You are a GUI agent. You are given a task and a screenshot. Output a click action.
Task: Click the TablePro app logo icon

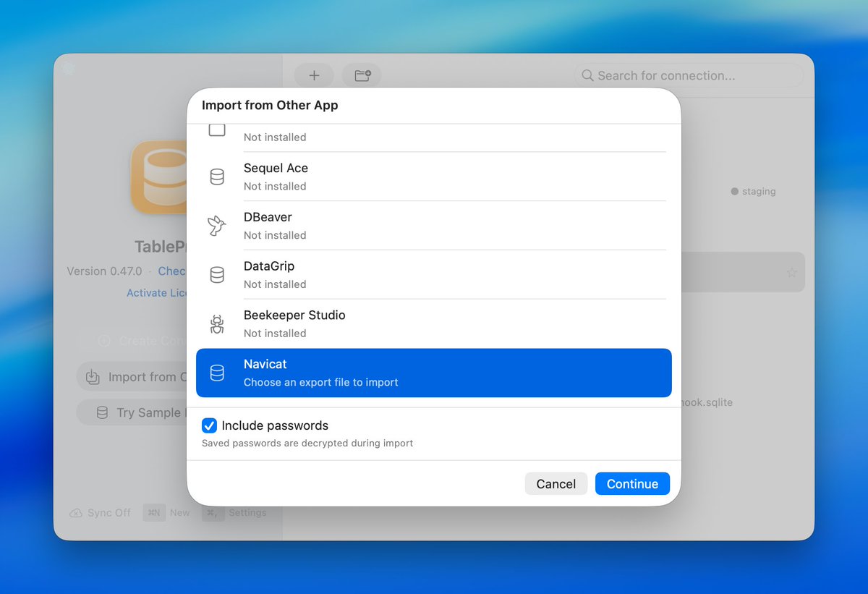(159, 177)
